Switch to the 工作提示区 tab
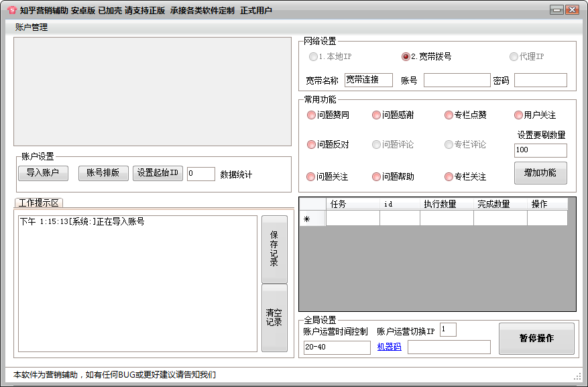This screenshot has width=588, height=387. 39,203
